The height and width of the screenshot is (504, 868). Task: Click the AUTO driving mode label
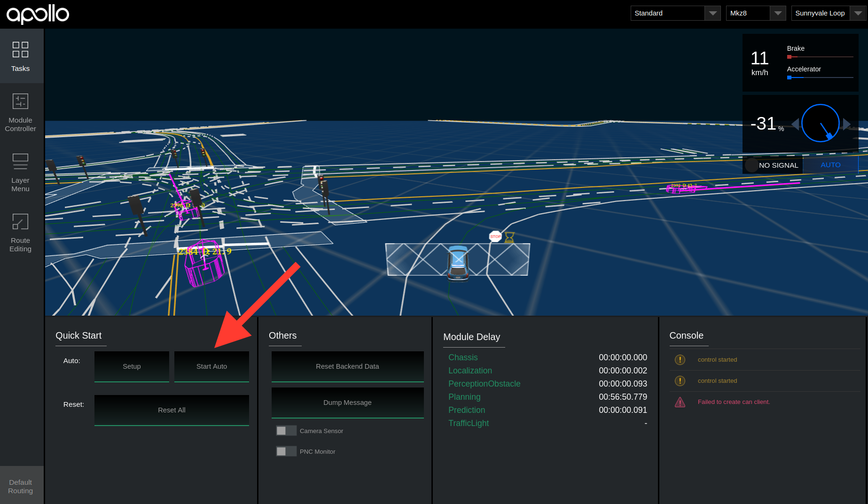[830, 165]
